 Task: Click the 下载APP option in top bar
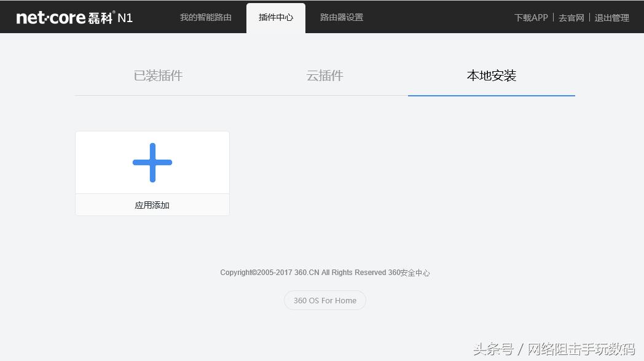(x=530, y=18)
